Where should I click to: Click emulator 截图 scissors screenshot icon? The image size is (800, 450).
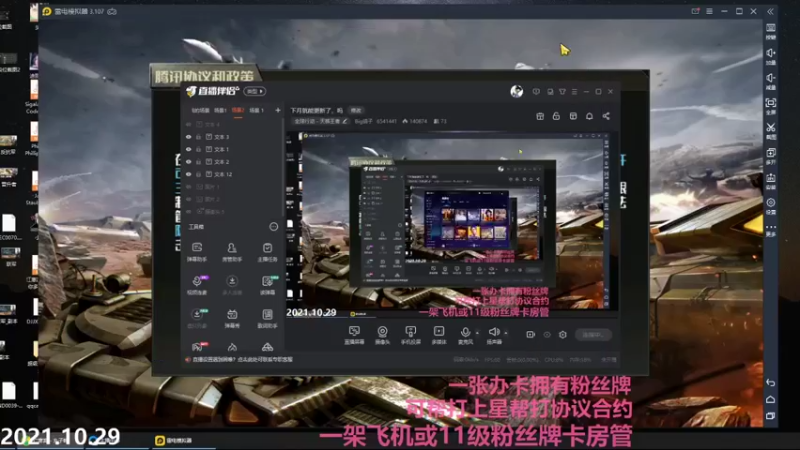pos(771,131)
